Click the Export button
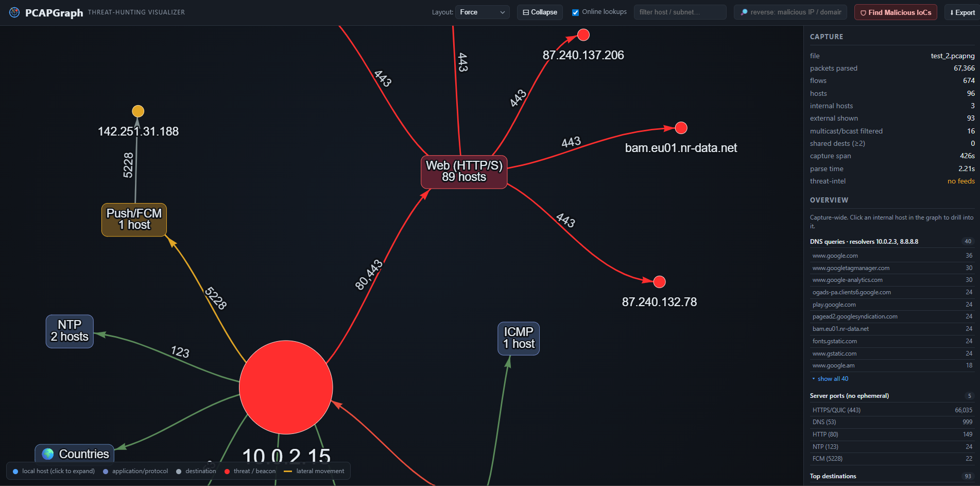 coord(962,12)
